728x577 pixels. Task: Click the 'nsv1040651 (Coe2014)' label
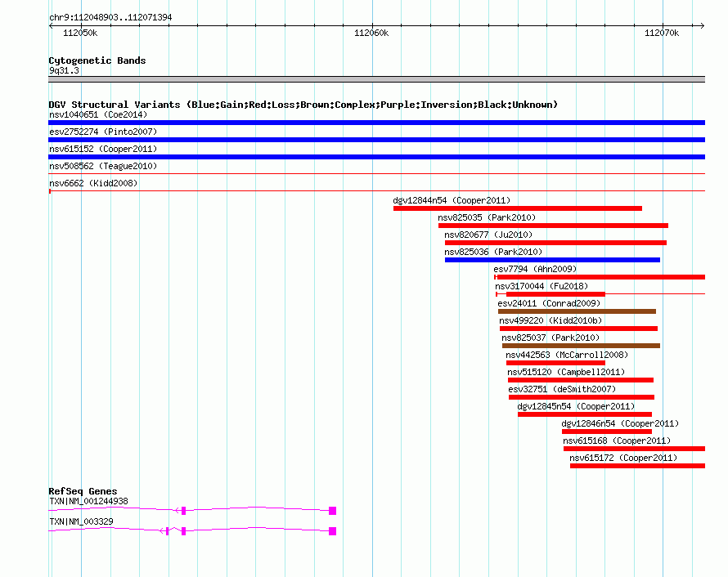pos(98,114)
